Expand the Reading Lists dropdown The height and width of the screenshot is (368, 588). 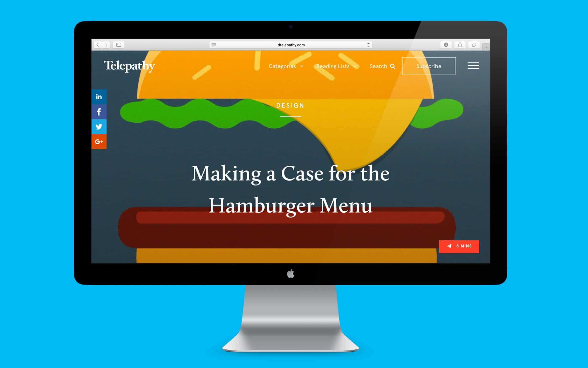(x=336, y=66)
